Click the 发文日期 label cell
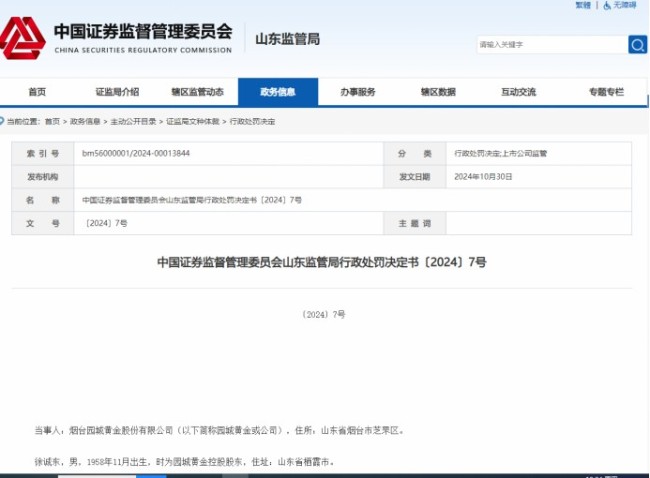The image size is (650, 478). (x=415, y=177)
